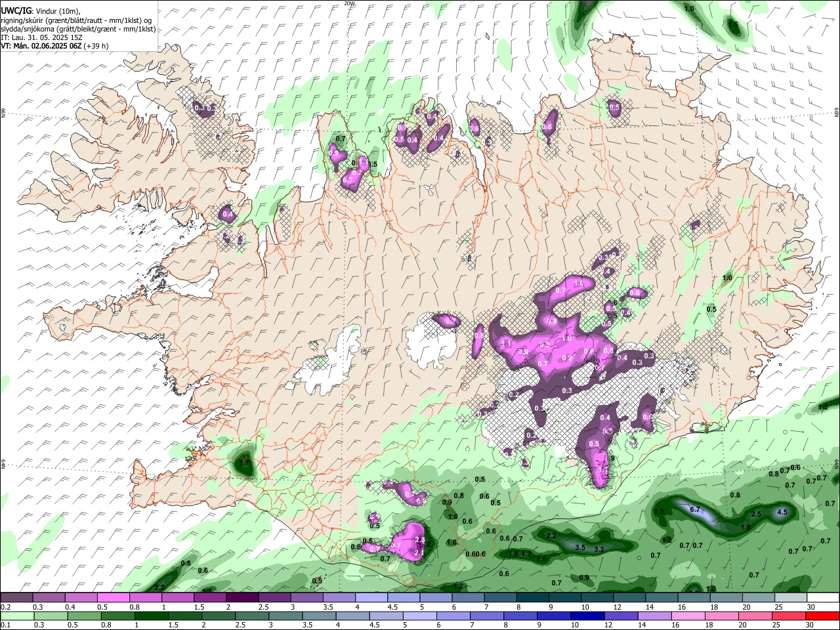Pick lower-row green swatch between 0.5 and 0.8

pyautogui.click(x=83, y=616)
